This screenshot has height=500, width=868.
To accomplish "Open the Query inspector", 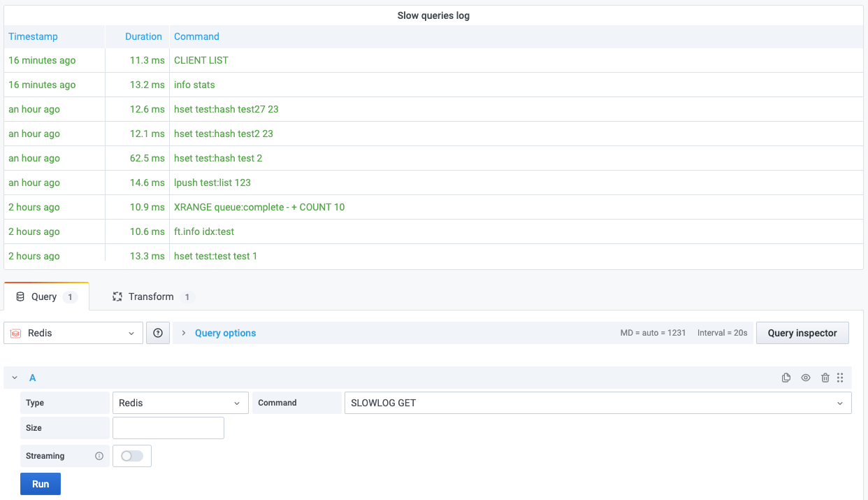I will [x=802, y=333].
